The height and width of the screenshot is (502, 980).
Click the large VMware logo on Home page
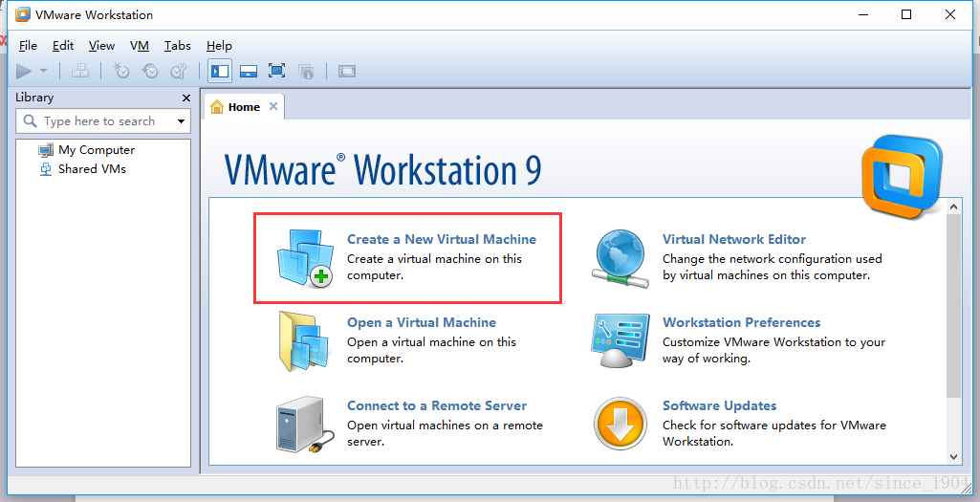pyautogui.click(x=902, y=177)
